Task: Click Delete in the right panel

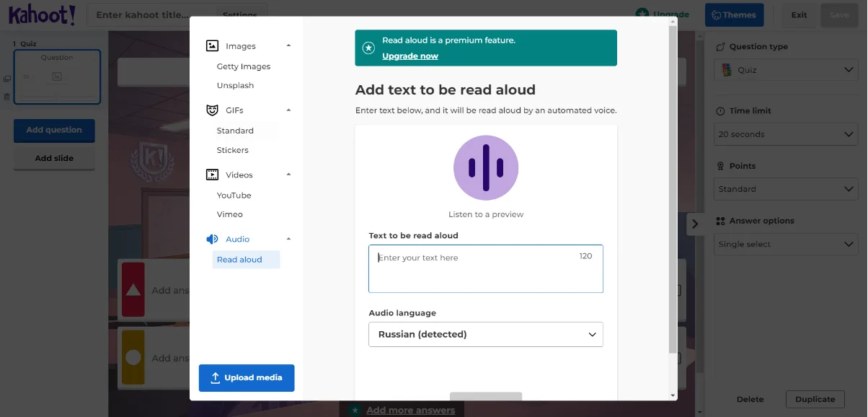Action: pos(750,399)
